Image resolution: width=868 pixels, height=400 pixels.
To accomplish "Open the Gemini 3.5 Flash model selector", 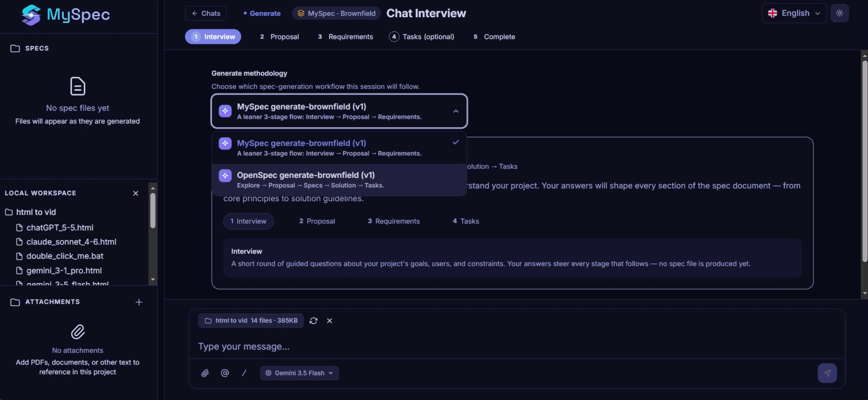I will click(299, 373).
